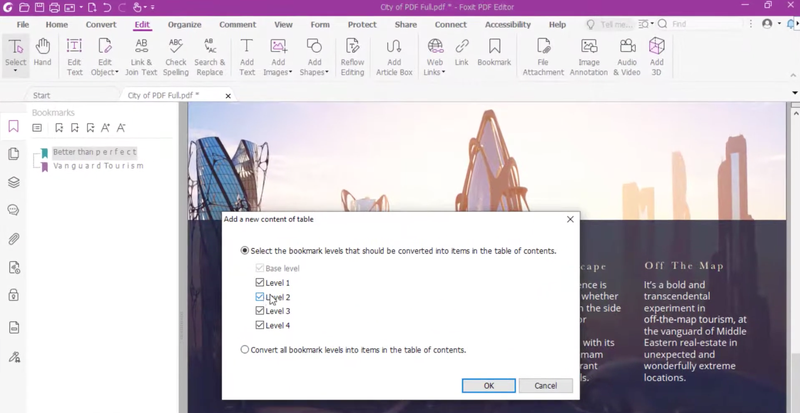Expand the Select tool dropdown arrow
This screenshot has width=800, height=413.
tap(15, 71)
